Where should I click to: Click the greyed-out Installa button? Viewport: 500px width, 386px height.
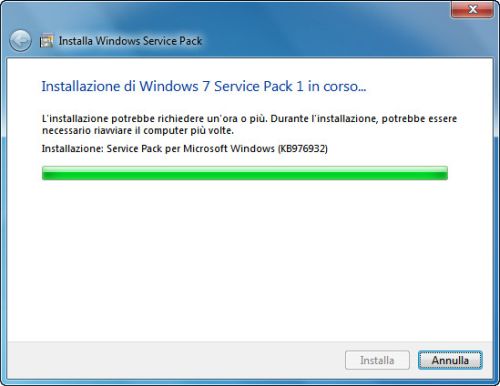point(377,360)
